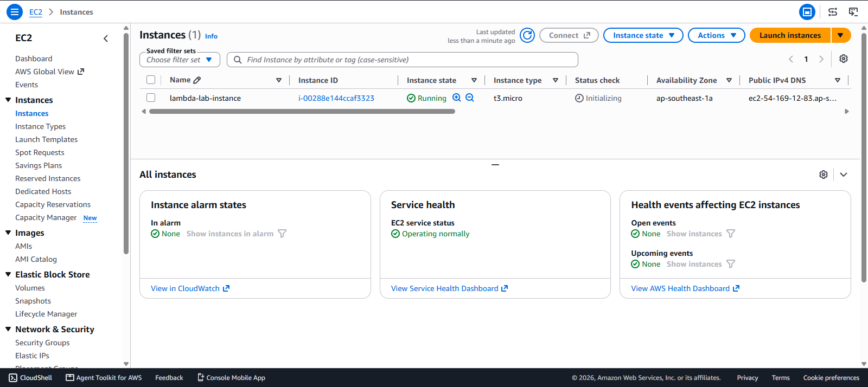
Task: Click the Launch instances button
Action: coord(790,35)
